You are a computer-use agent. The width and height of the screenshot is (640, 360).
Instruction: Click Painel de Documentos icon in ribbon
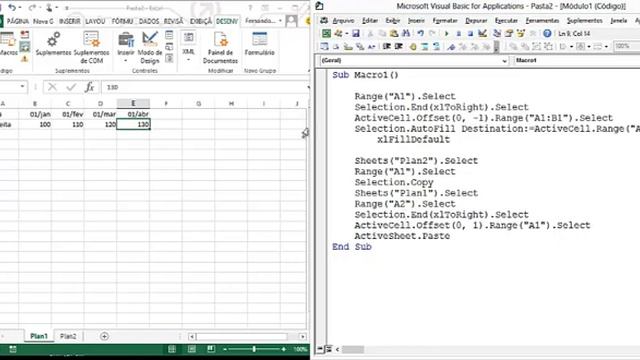point(220,40)
